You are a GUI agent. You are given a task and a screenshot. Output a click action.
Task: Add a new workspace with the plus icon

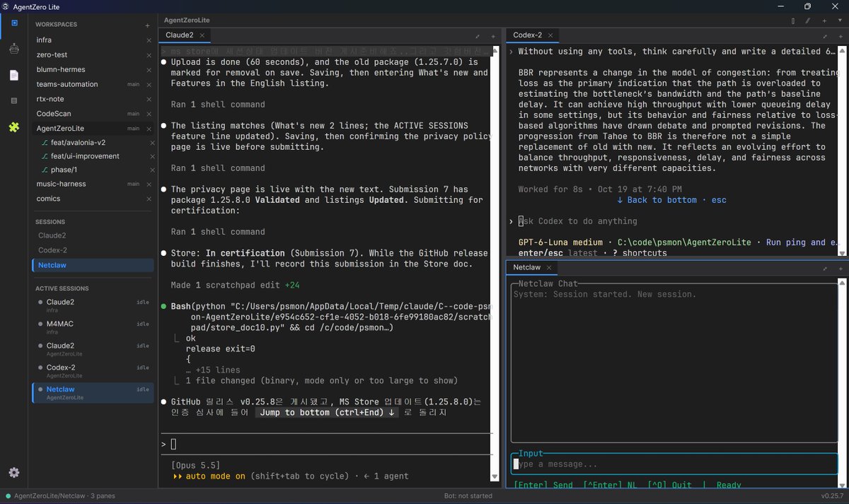(147, 25)
